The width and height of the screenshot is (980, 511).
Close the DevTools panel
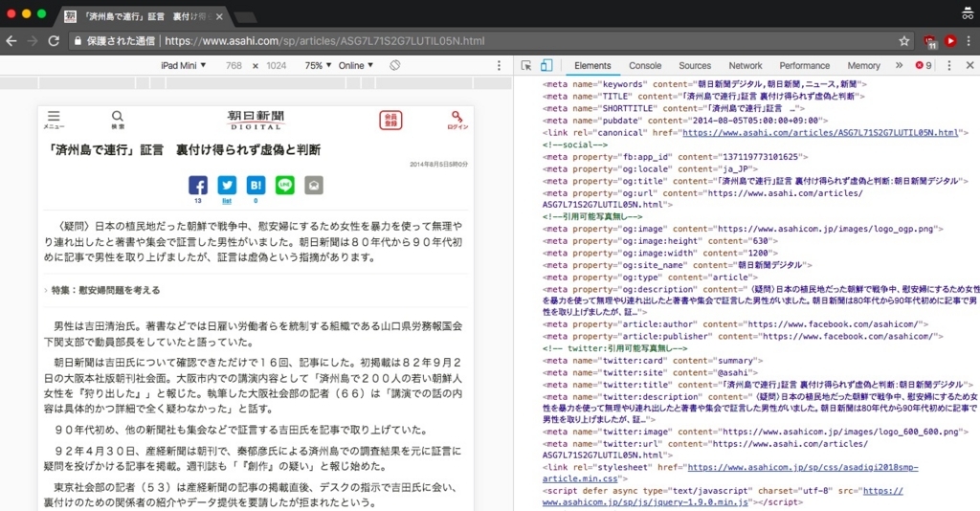click(969, 65)
